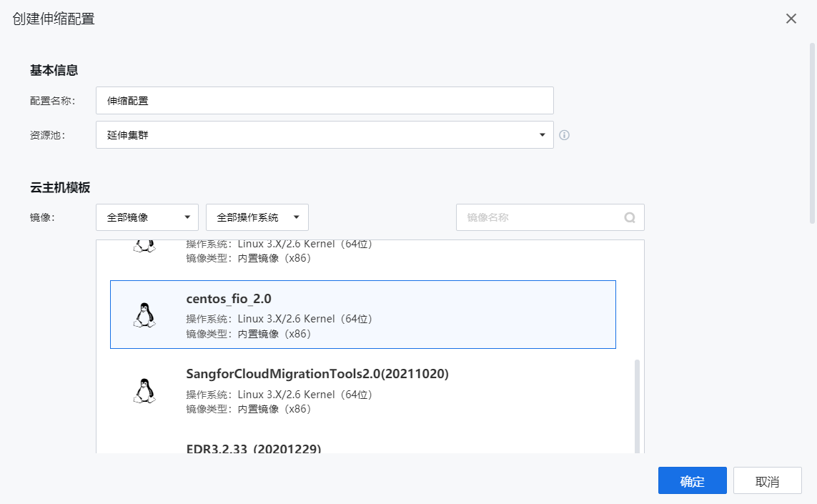817x504 pixels.
Task: Select the EDR3.2.33 (20201229) image entry
Action: (254, 448)
